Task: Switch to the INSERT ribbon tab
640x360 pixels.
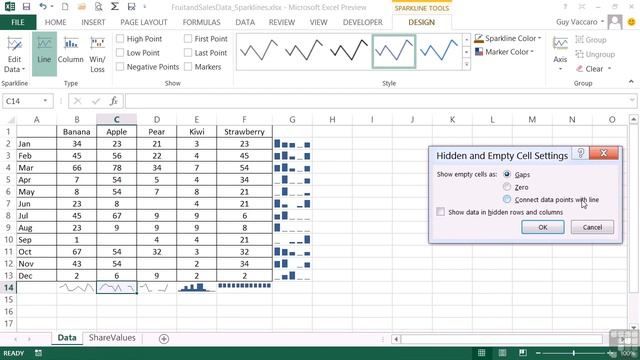Action: tap(93, 22)
